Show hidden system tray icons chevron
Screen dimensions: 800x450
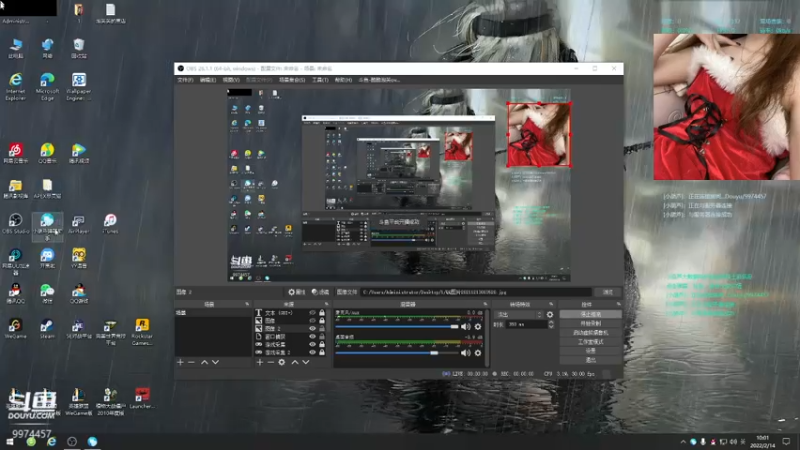(x=683, y=442)
